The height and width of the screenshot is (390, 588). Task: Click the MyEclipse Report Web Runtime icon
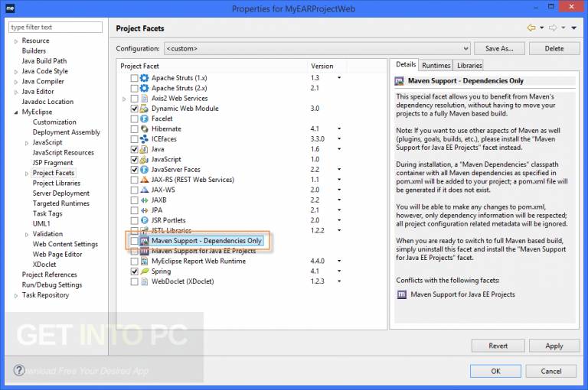[145, 261]
